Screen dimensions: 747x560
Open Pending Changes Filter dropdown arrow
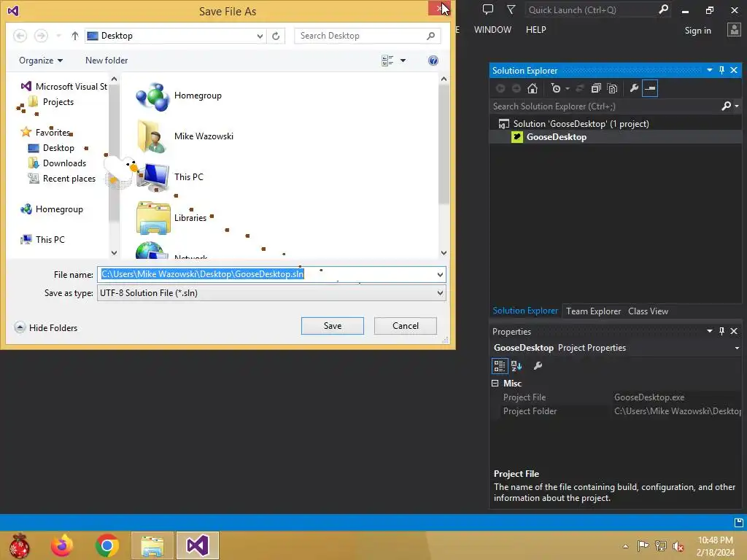pos(568,88)
